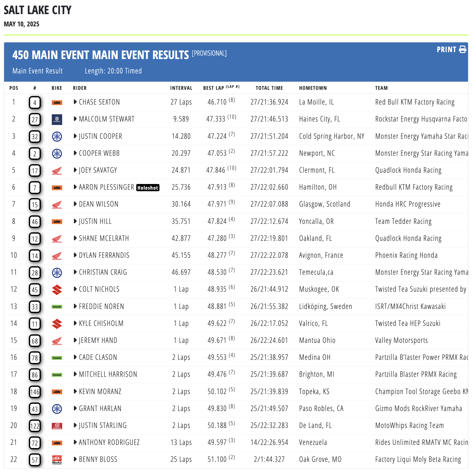This screenshot has width=474, height=476.
Task: Click team Valley Motorsports
Action: [x=401, y=340]
